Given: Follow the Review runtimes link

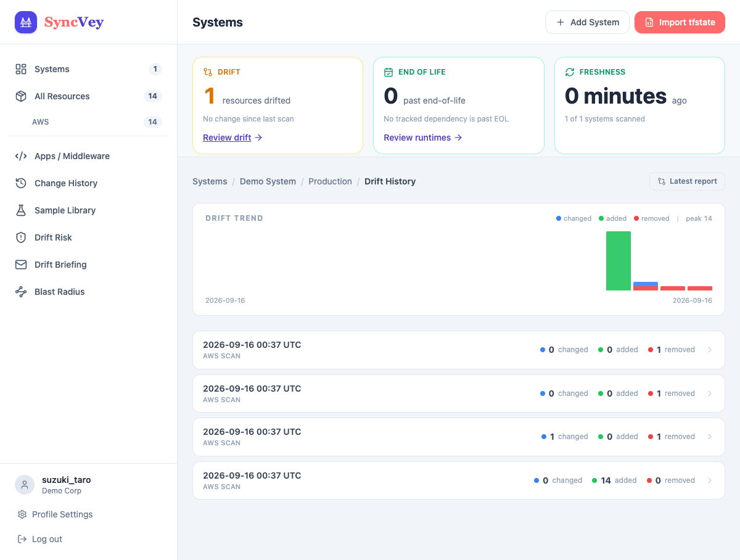Looking at the screenshot, I should click(423, 138).
